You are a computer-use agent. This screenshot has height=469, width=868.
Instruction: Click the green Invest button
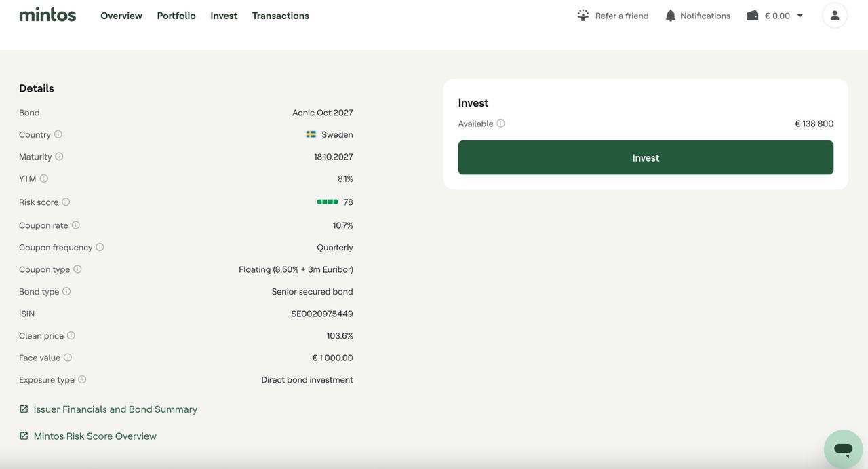[646, 157]
